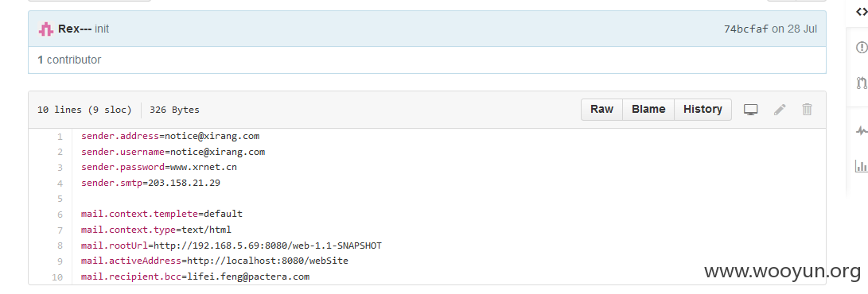The image size is (868, 294).
Task: Click the Rex--- pink avatar image
Action: pos(46,29)
